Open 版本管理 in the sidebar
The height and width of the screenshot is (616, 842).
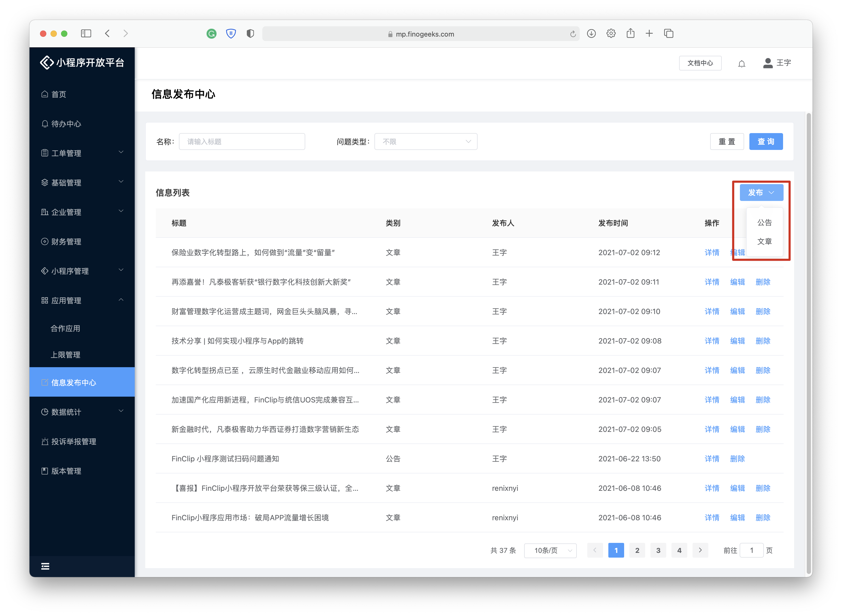point(82,471)
